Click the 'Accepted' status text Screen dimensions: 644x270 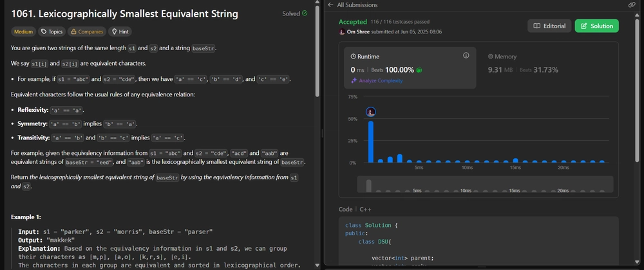[353, 22]
